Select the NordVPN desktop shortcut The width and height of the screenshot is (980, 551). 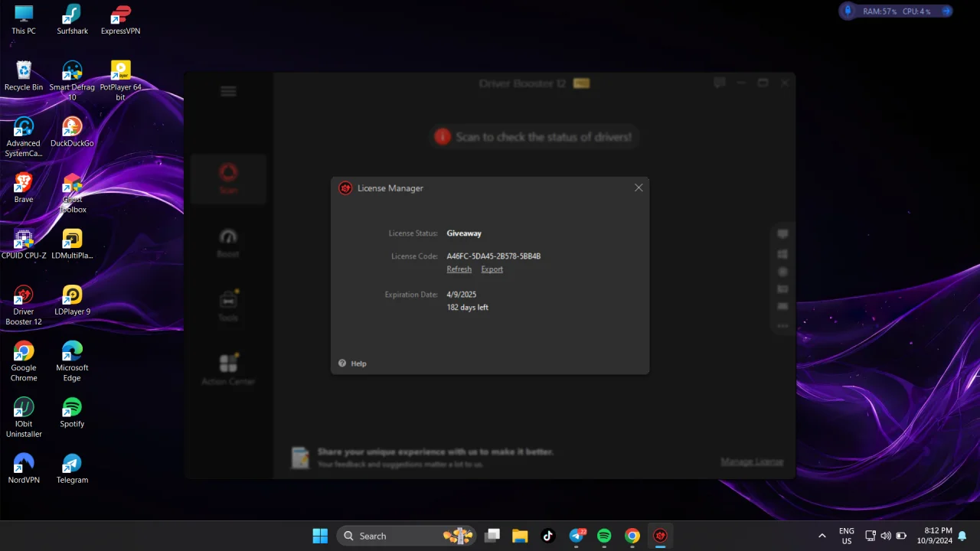24,468
